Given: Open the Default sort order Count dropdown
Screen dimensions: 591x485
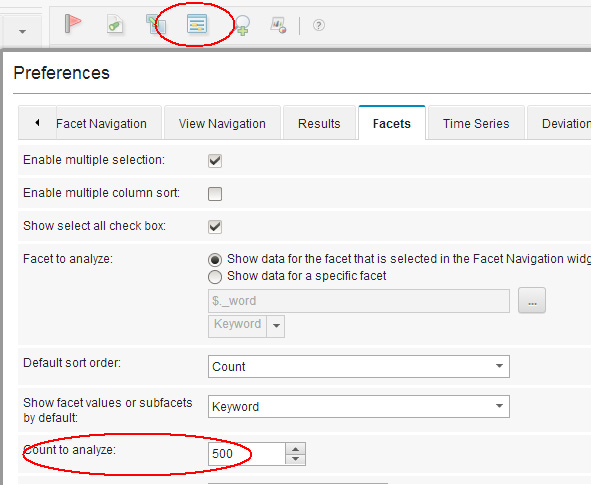Looking at the screenshot, I should [359, 366].
